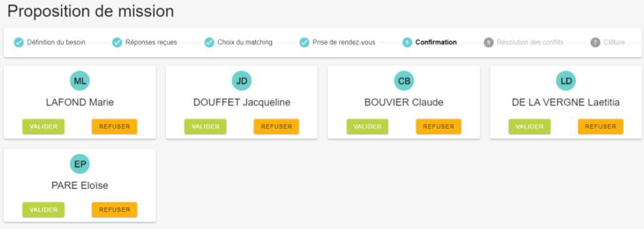Click the ML avatar for LAFOND Marie
The image size is (644, 229).
[x=79, y=81]
